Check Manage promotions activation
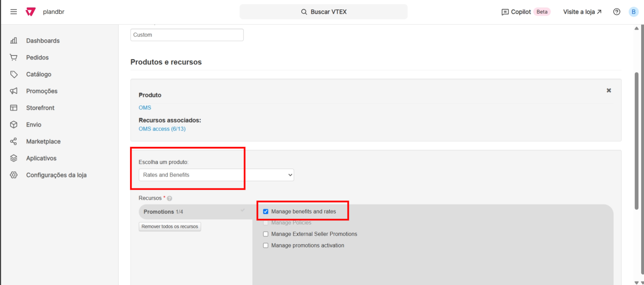Viewport: 644px width, 285px height. [x=265, y=246]
